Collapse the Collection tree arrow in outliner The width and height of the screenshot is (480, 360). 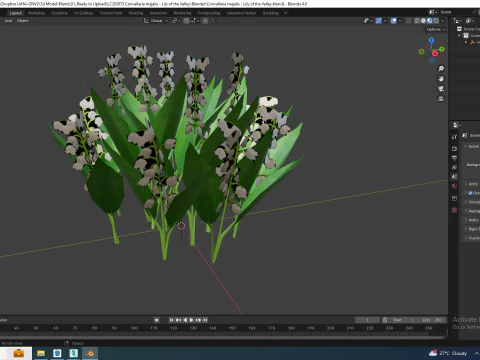coord(460,35)
